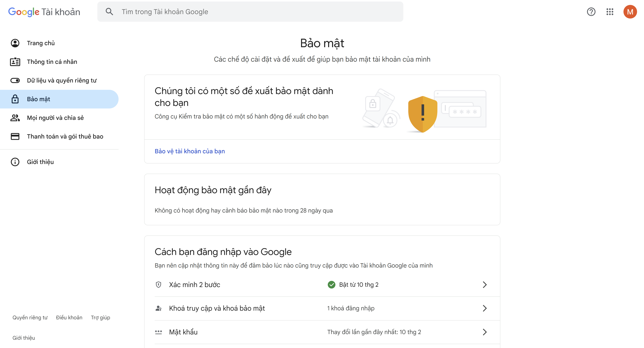Click the info icon next to Giới thiệu
This screenshot has width=644, height=348.
pos(15,162)
